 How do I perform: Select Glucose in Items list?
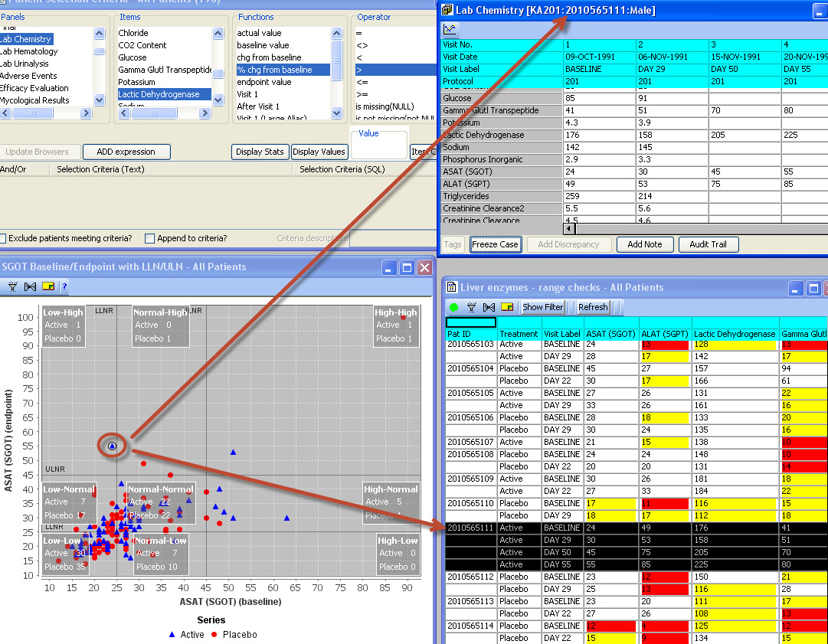[132, 57]
